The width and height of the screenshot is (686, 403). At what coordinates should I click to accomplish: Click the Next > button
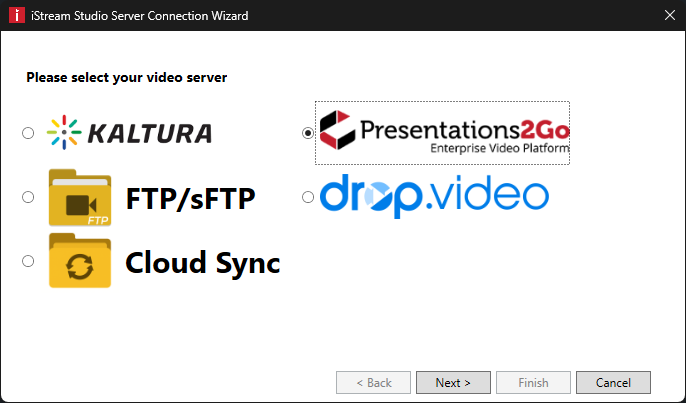453,382
